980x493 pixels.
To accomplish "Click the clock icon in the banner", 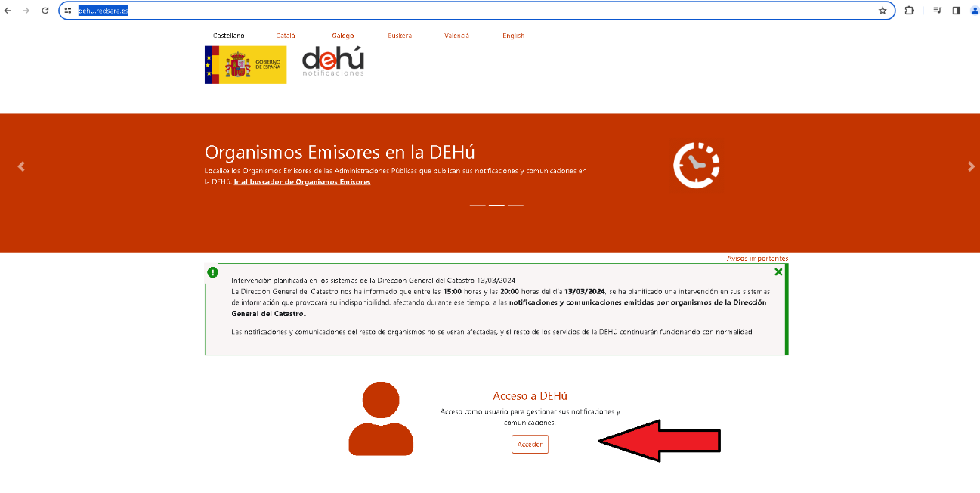I will pyautogui.click(x=696, y=165).
